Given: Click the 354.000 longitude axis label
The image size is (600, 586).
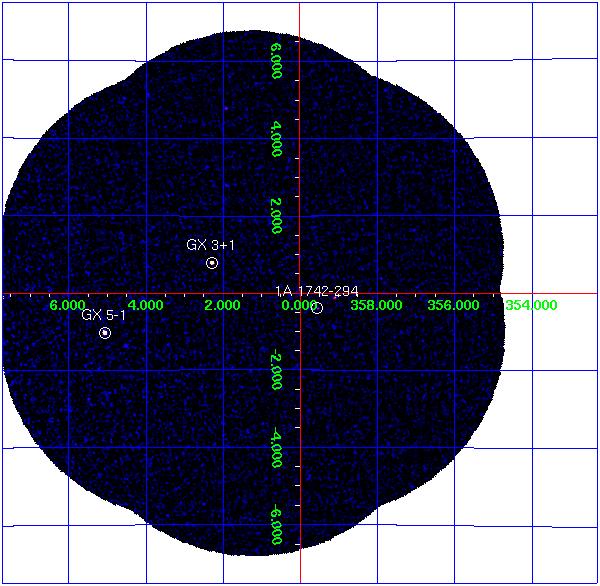Looking at the screenshot, I should 531,305.
